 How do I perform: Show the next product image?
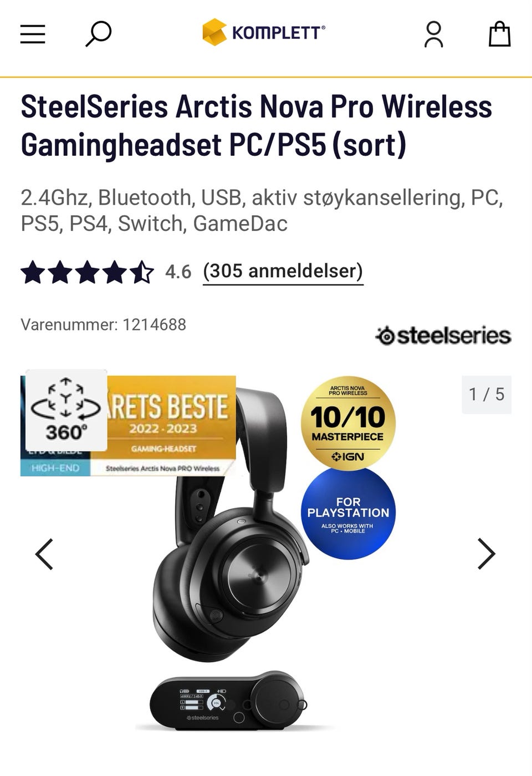point(486,554)
